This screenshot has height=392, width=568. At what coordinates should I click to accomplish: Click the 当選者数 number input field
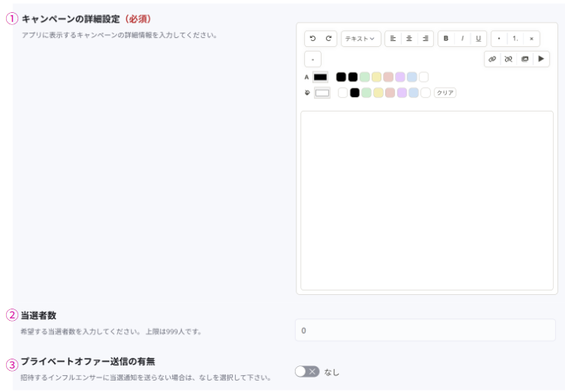point(425,331)
